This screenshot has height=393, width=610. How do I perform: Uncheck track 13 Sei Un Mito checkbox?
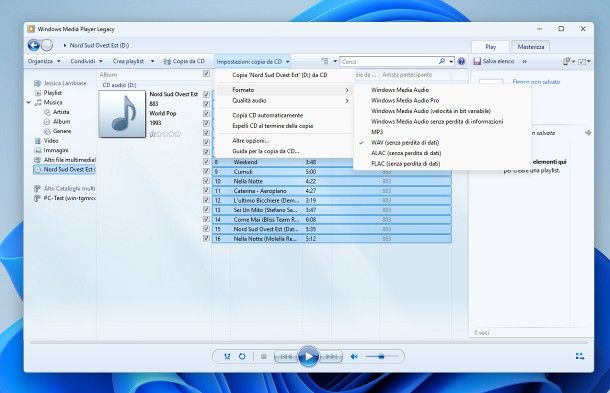(x=206, y=210)
